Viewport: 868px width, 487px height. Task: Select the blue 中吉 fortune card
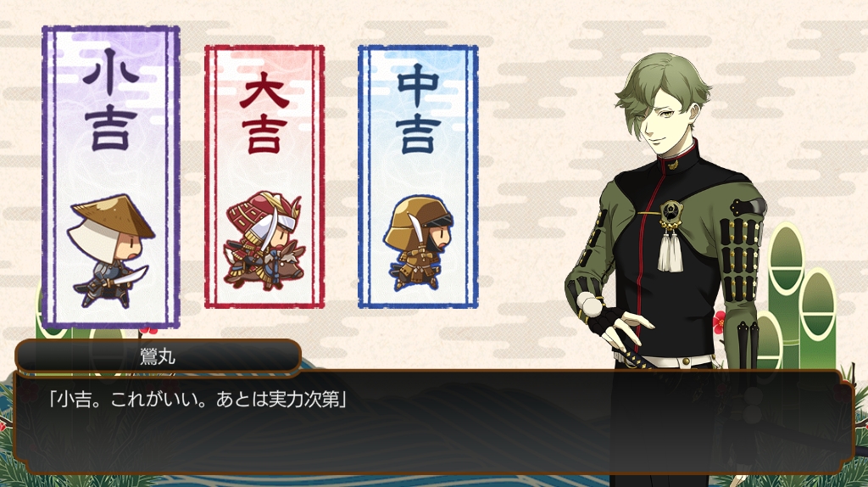(418, 176)
